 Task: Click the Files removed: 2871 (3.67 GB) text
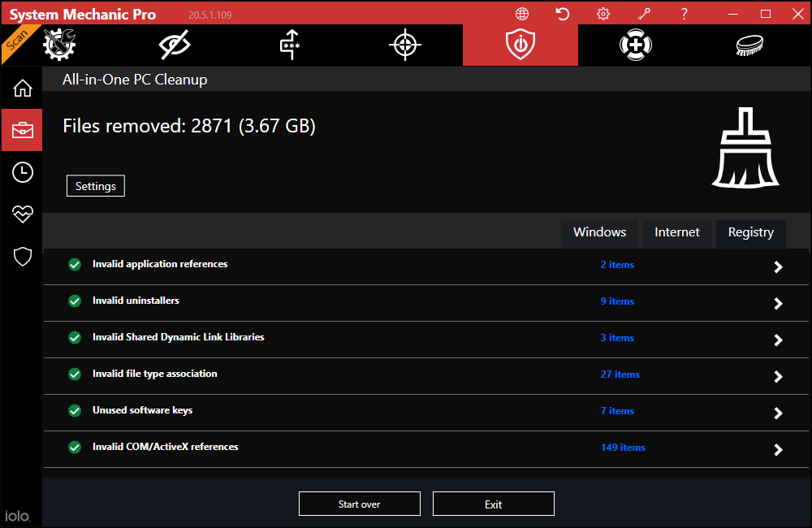point(189,126)
